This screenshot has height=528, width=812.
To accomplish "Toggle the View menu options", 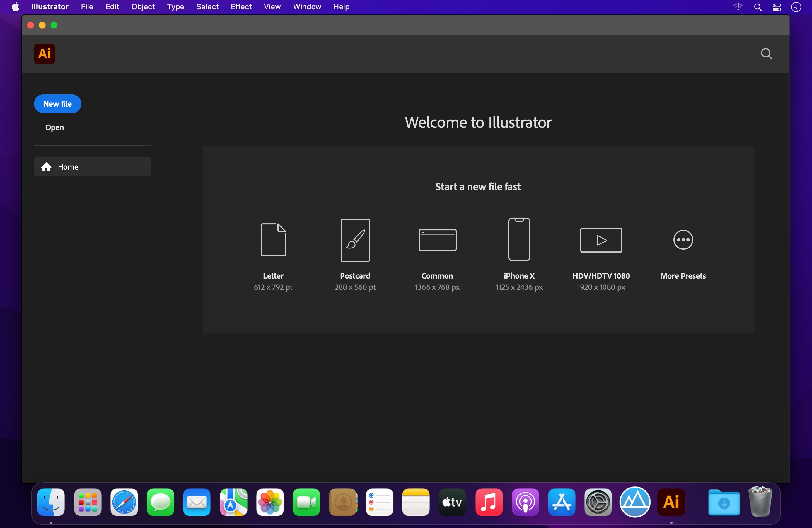I will [272, 6].
